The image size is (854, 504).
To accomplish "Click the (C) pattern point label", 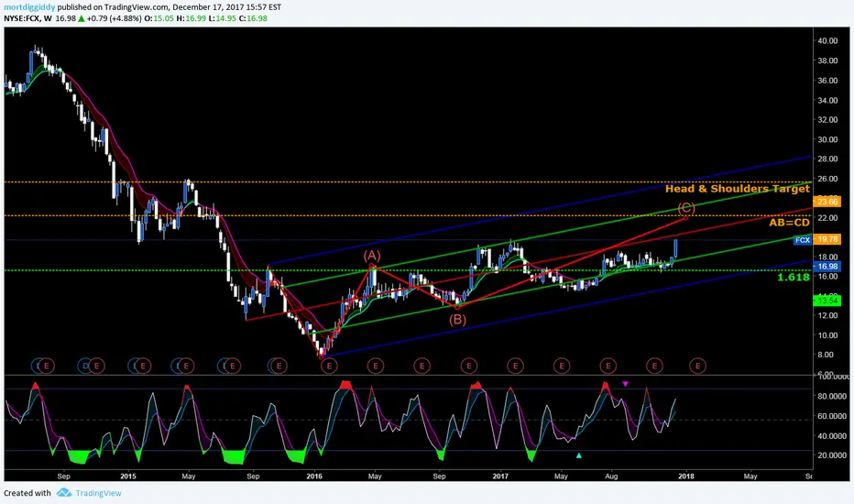I will click(686, 208).
